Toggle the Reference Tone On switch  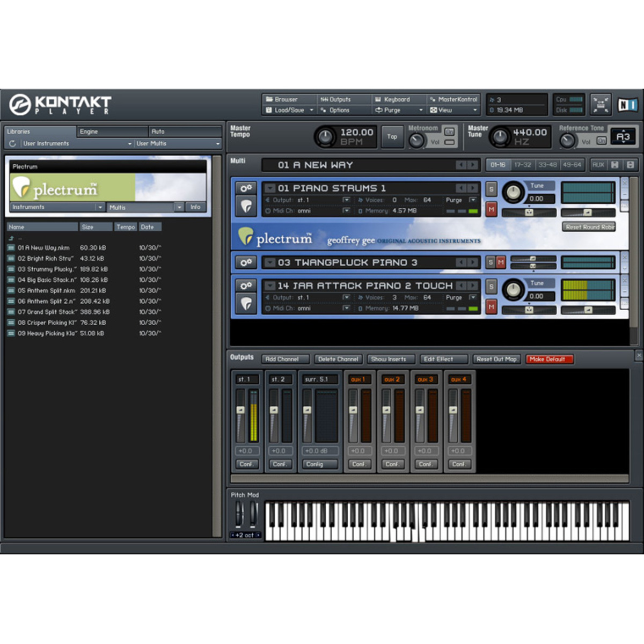point(602,141)
